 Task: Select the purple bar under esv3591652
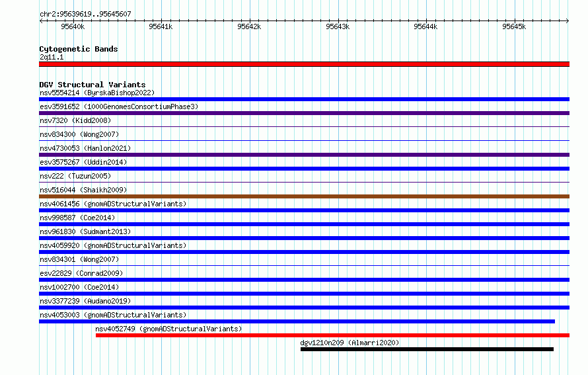[x=304, y=113]
